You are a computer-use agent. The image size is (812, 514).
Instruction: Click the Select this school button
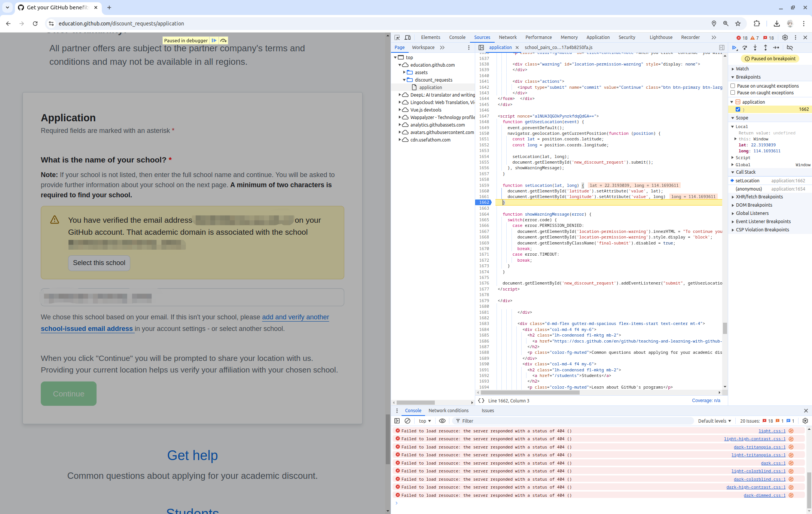pos(99,263)
